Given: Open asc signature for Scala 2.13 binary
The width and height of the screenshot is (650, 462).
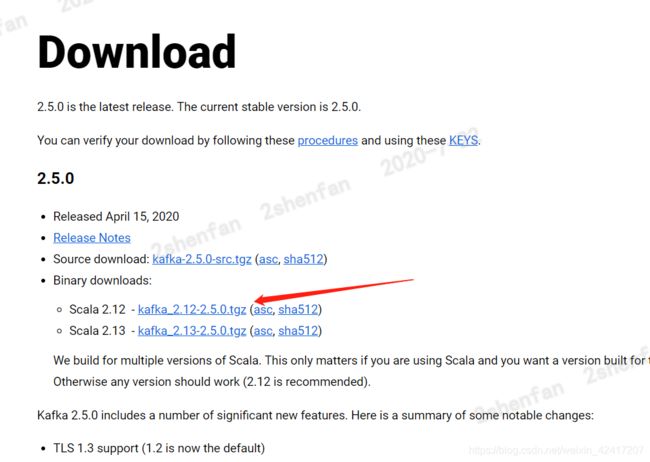Looking at the screenshot, I should pos(263,331).
